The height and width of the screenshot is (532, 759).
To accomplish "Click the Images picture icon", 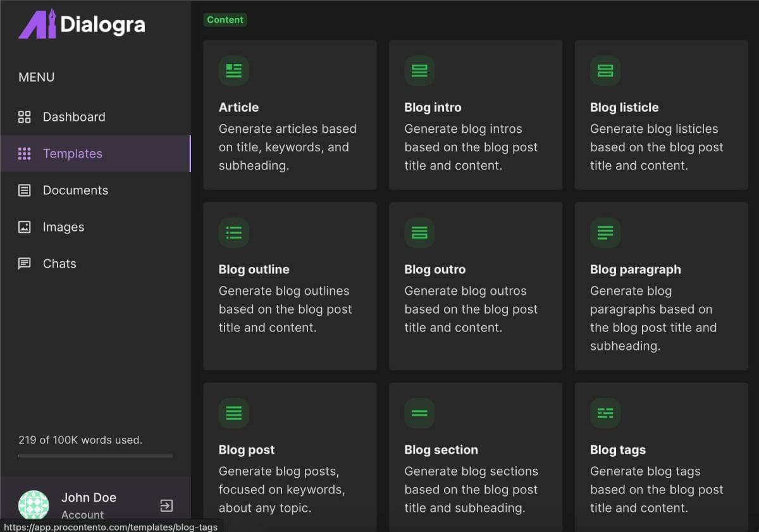I will (24, 227).
